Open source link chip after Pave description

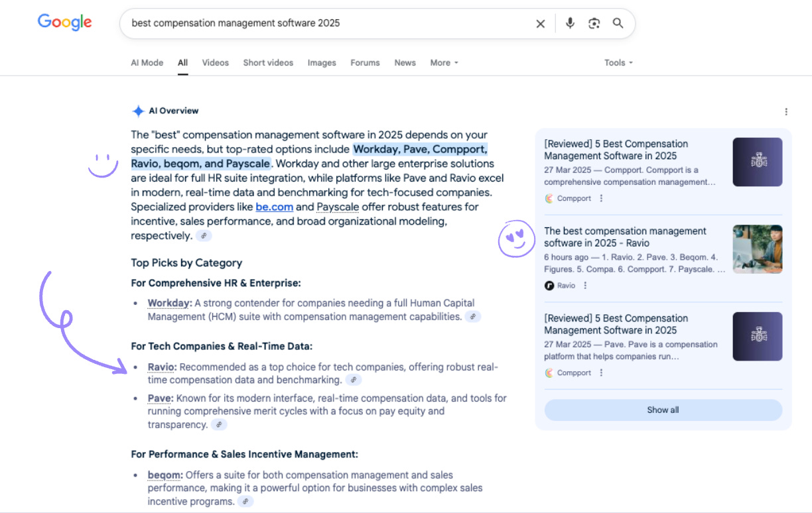click(218, 425)
